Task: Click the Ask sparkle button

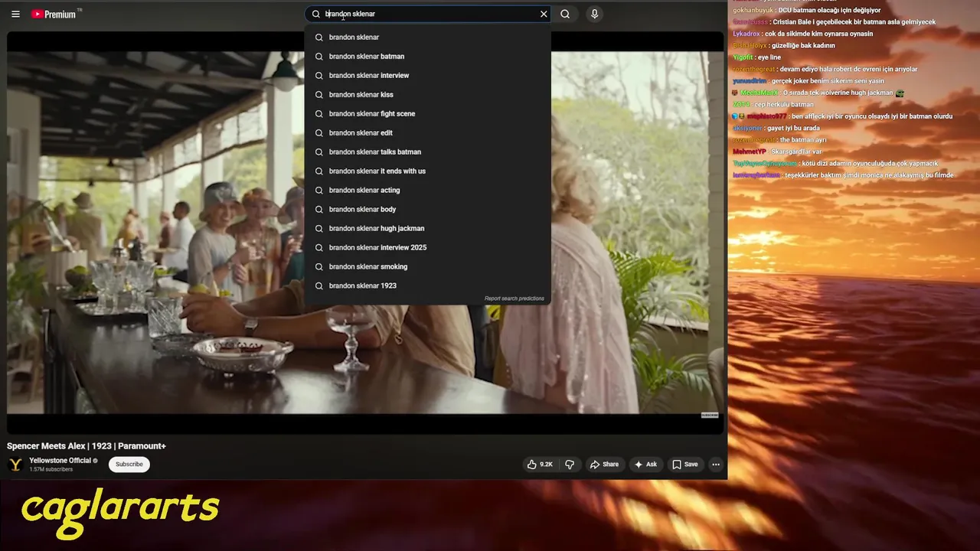Action: tap(645, 464)
